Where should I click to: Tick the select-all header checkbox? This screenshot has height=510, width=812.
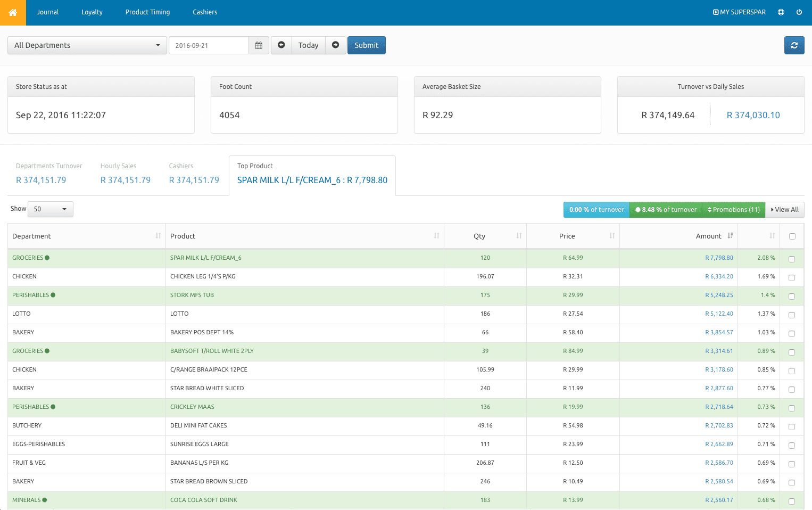(792, 236)
